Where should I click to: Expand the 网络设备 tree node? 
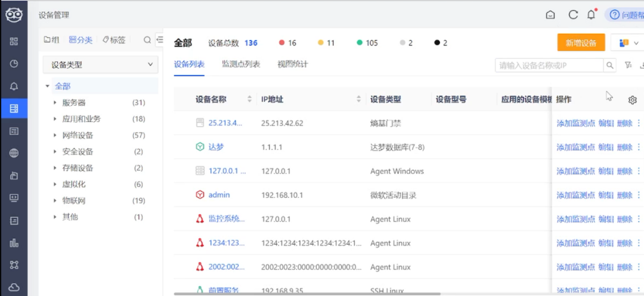[x=55, y=135]
